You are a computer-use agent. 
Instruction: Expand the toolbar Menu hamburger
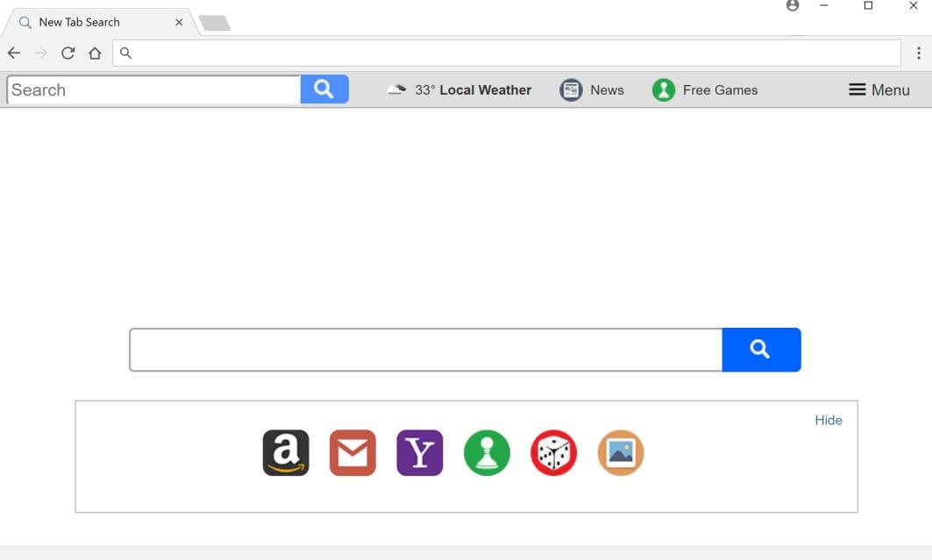coord(879,89)
